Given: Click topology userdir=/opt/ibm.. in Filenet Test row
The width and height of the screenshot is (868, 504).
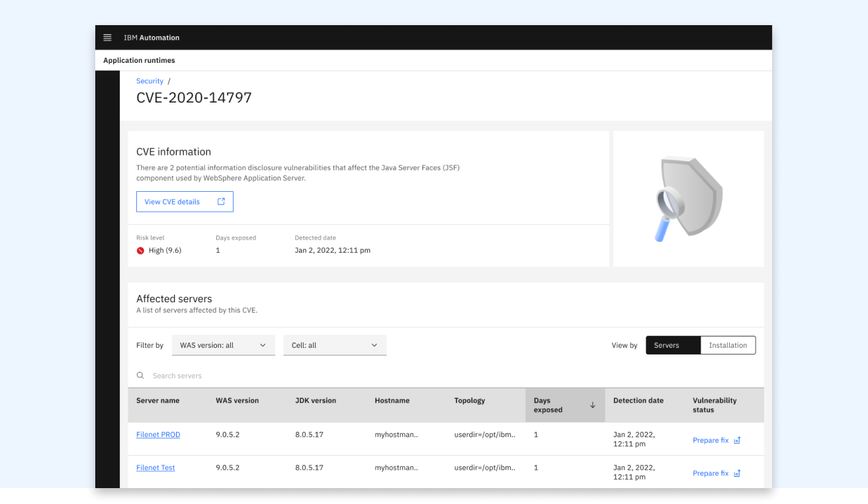Looking at the screenshot, I should 485,468.
